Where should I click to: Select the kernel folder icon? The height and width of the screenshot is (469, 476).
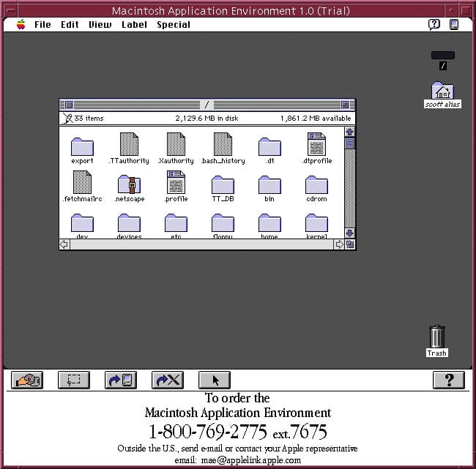pyautogui.click(x=316, y=223)
